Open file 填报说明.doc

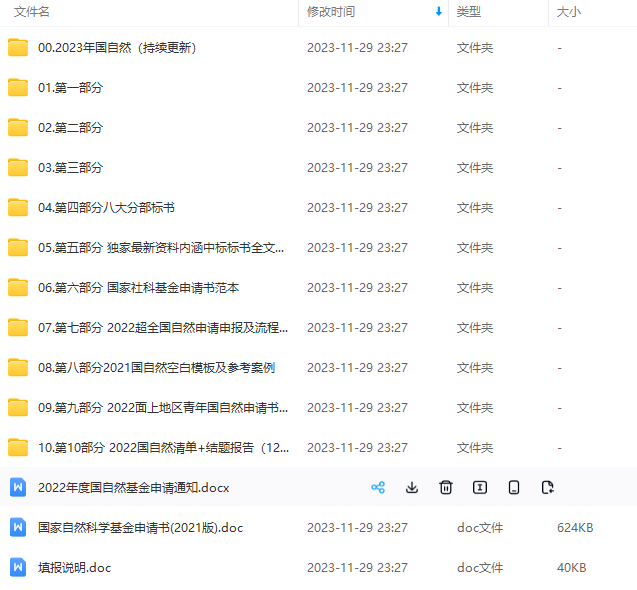point(74,567)
